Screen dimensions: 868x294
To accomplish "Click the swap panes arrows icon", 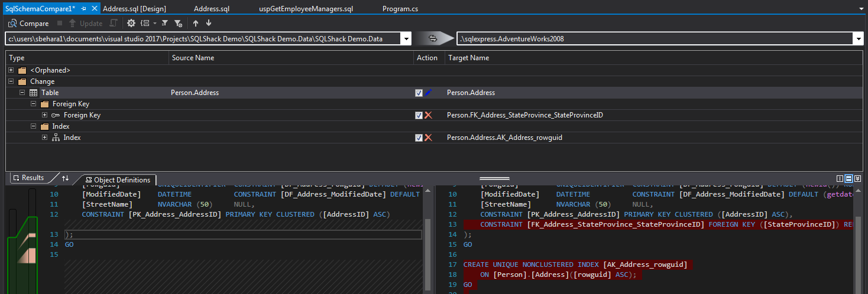I will tap(66, 178).
